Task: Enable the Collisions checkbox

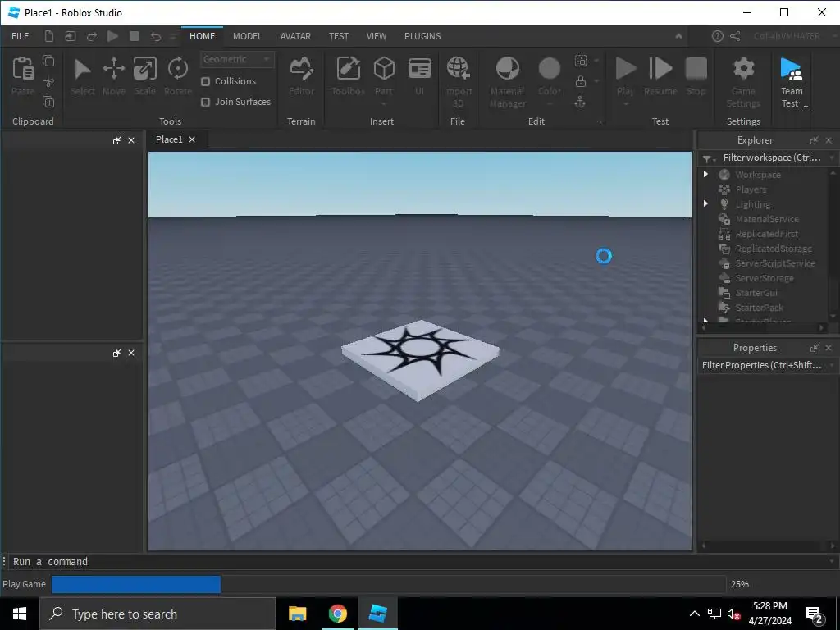Action: (205, 81)
